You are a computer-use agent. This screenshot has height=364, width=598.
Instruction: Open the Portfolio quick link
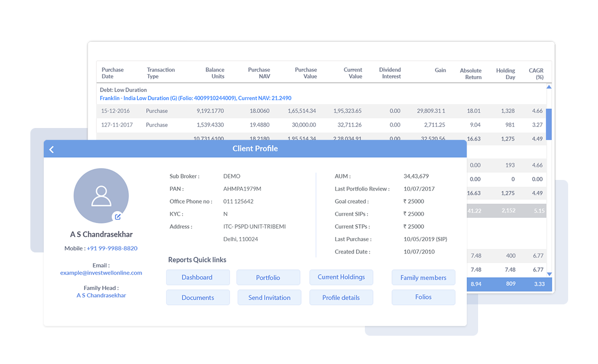[x=268, y=277]
